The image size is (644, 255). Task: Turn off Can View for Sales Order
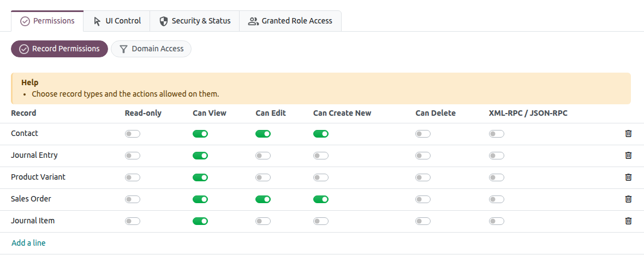200,199
